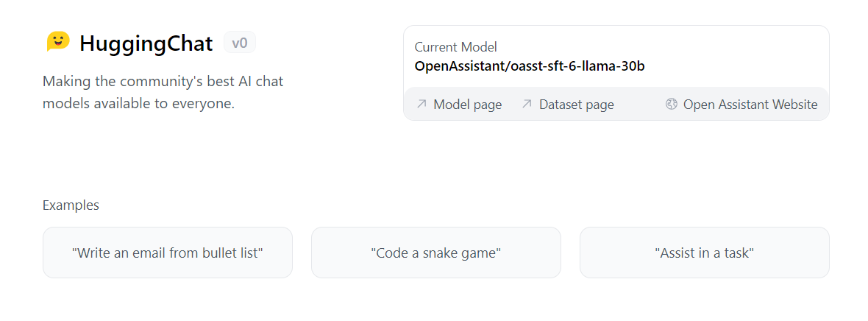Click the v0 version badge
This screenshot has width=868, height=321.
tap(240, 43)
